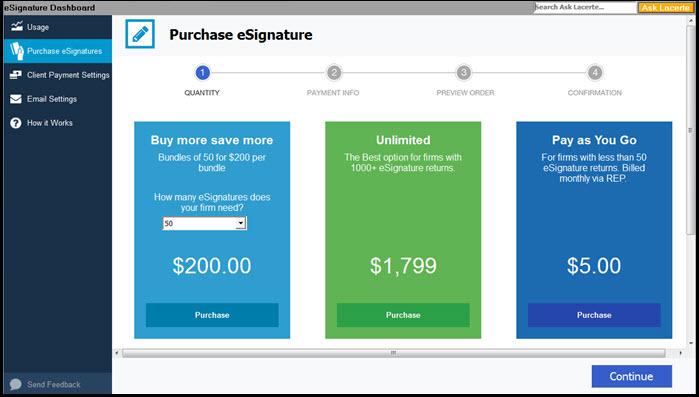This screenshot has width=699, height=397.
Task: Click the Email Settings envelope icon
Action: tap(16, 99)
